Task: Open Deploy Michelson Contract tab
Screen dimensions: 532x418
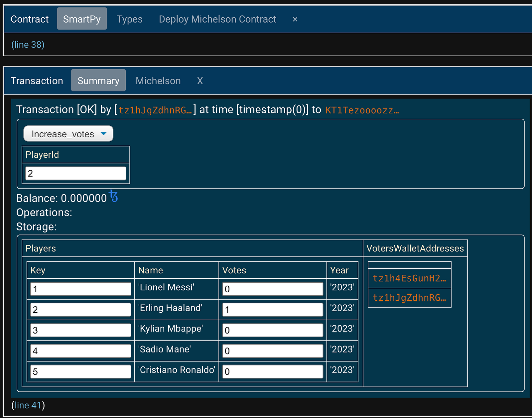Action: coord(217,19)
